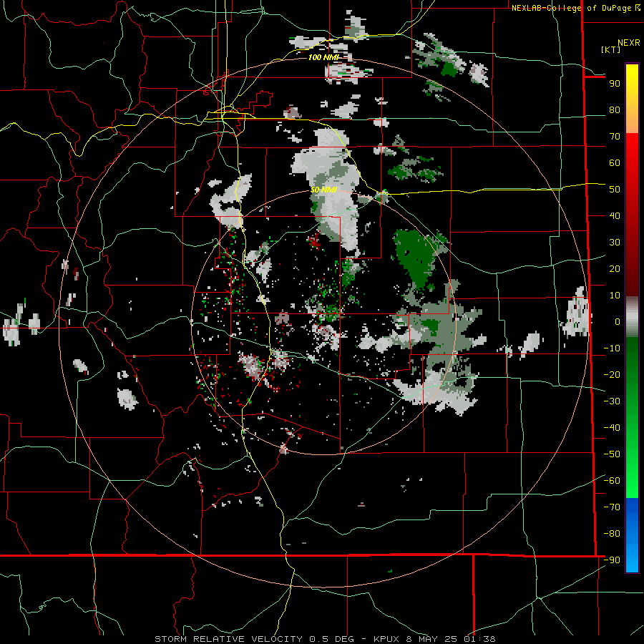644x644 pixels.
Task: Click the 10 value on velocity scale
Action: pos(615,296)
